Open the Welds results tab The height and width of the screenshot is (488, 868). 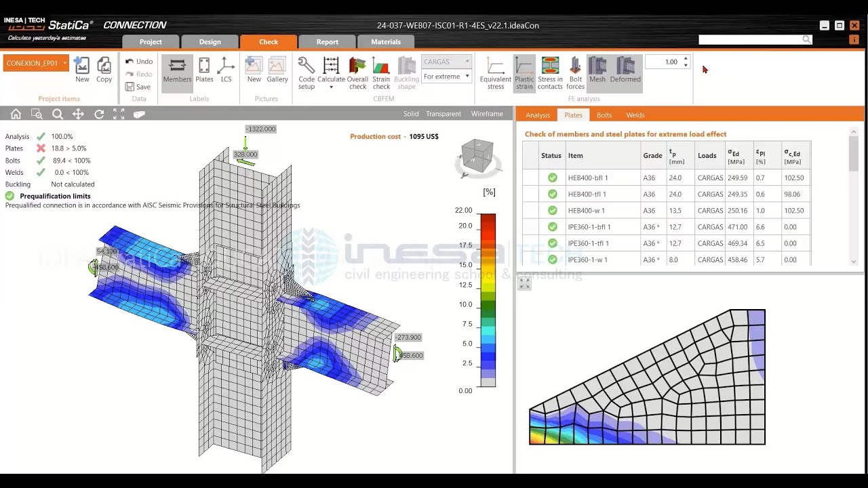[635, 115]
